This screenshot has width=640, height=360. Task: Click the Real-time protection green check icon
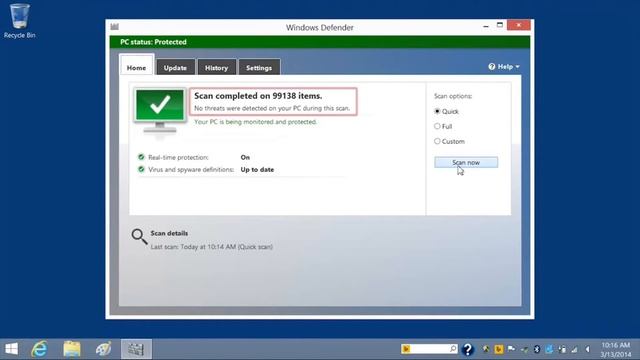[x=141, y=157]
